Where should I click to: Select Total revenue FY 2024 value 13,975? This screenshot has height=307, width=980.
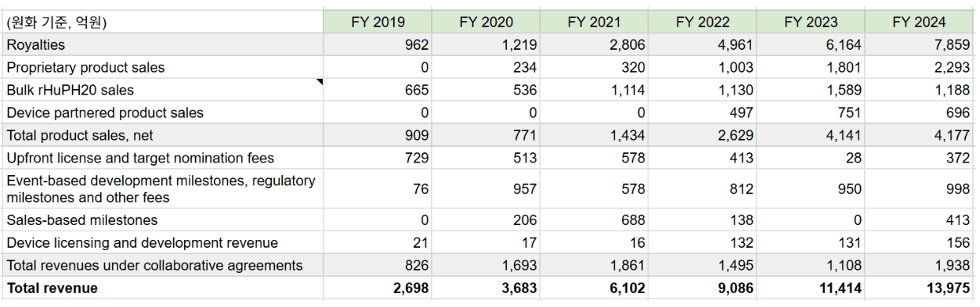tap(918, 288)
